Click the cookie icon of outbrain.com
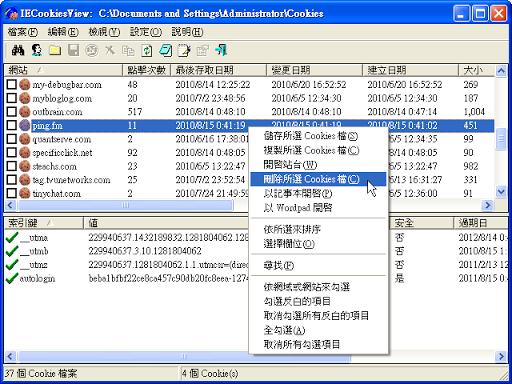This screenshot has height=384, width=512. (x=25, y=112)
